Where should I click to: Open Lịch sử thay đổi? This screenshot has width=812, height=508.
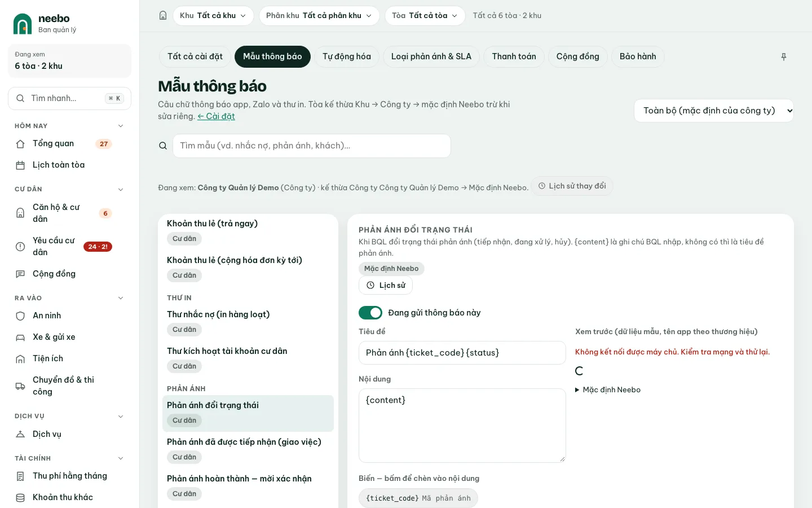(572, 186)
